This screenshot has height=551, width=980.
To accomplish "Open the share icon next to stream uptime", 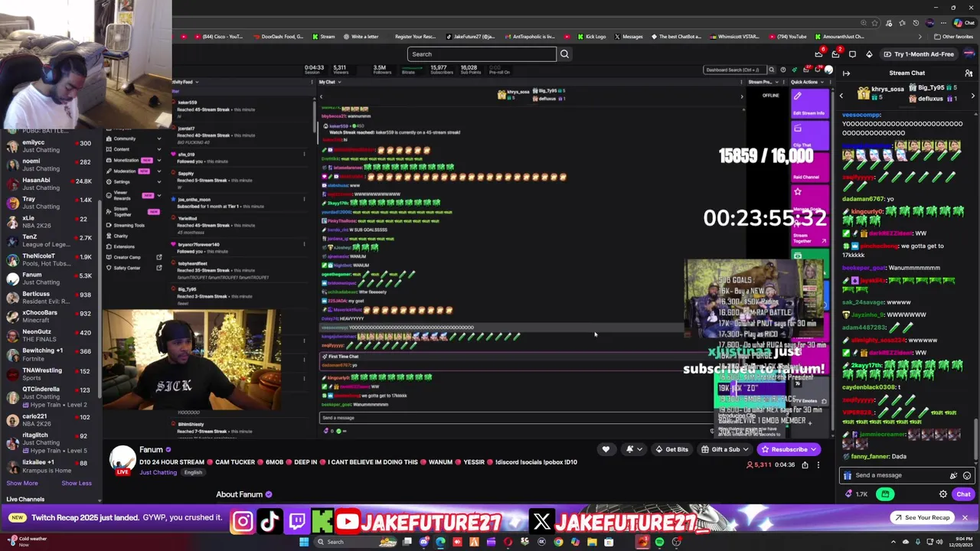I will [x=805, y=465].
